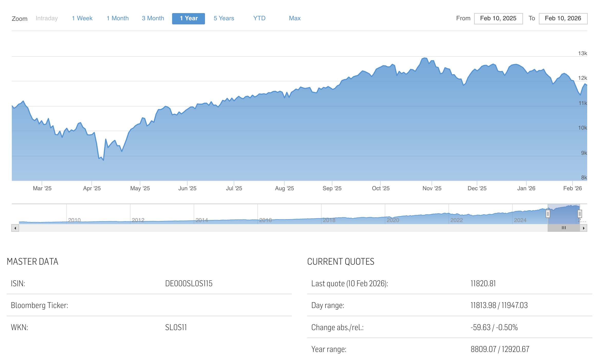Edit the From date field
The image size is (599, 364).
tap(498, 18)
